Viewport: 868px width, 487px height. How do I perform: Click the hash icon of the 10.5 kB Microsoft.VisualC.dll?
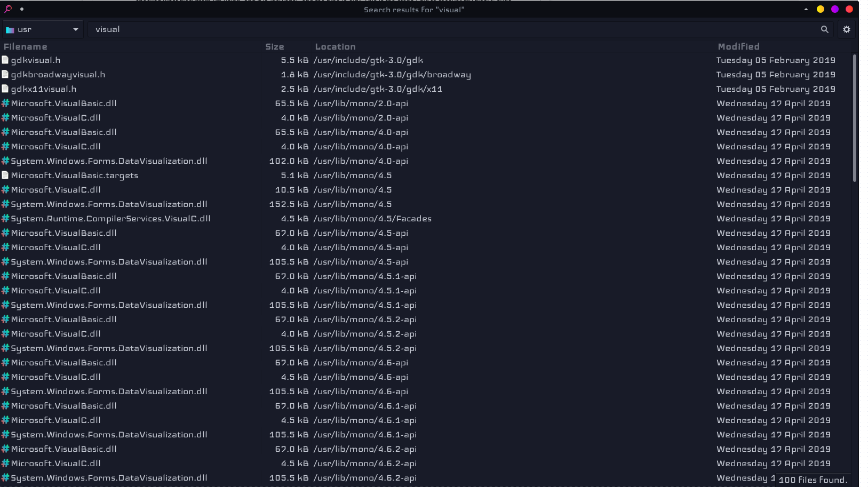pyautogui.click(x=5, y=189)
